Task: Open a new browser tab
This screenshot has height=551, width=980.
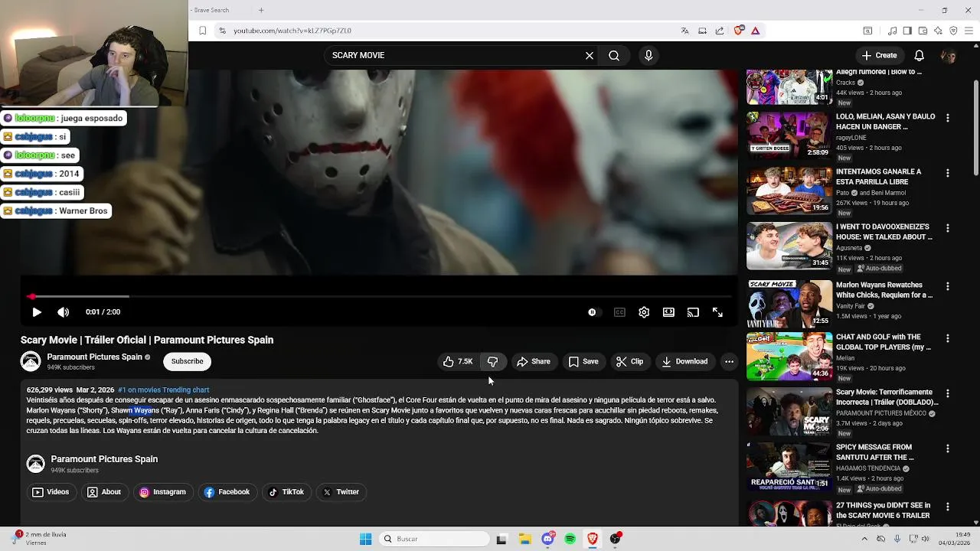Action: tap(261, 10)
